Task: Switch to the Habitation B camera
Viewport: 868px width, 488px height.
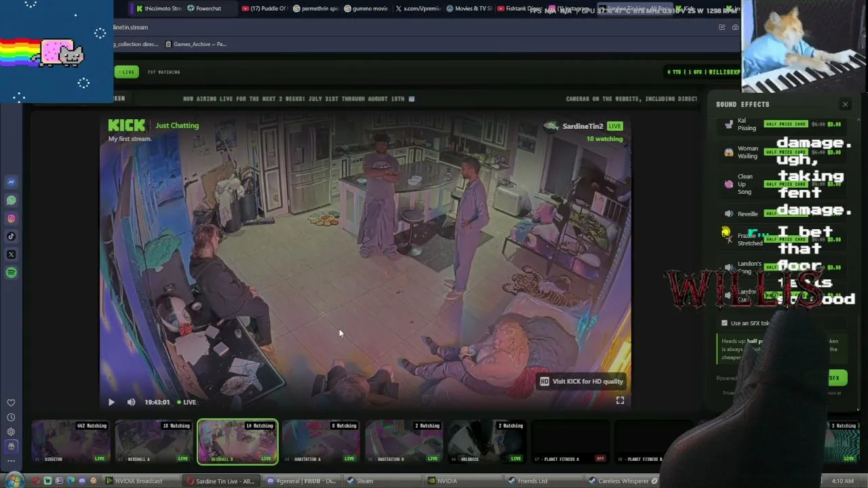Action: point(404,442)
